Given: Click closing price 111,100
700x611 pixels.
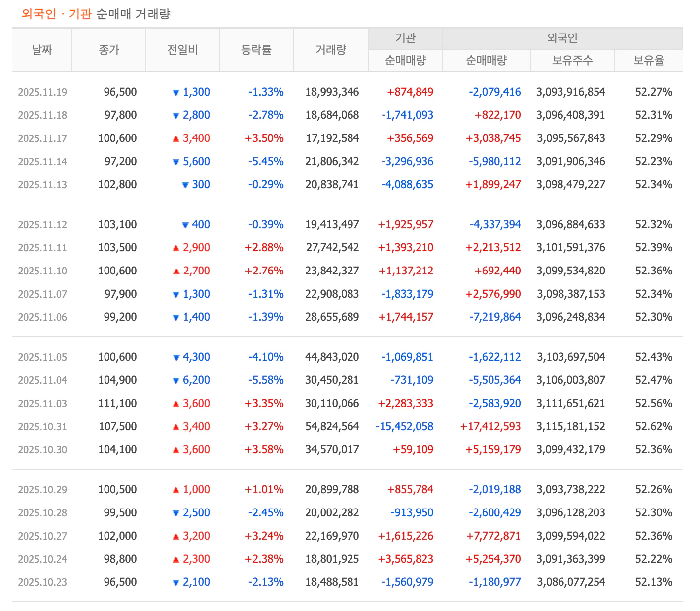Looking at the screenshot, I should pos(117,404).
